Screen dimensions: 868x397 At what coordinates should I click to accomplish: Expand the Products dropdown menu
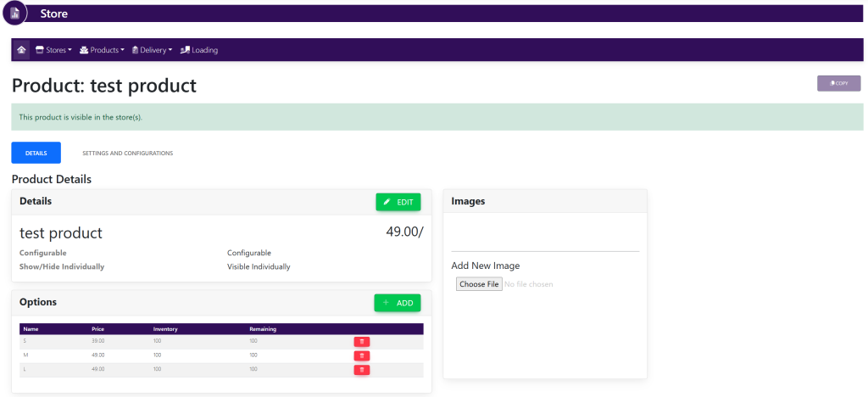102,50
